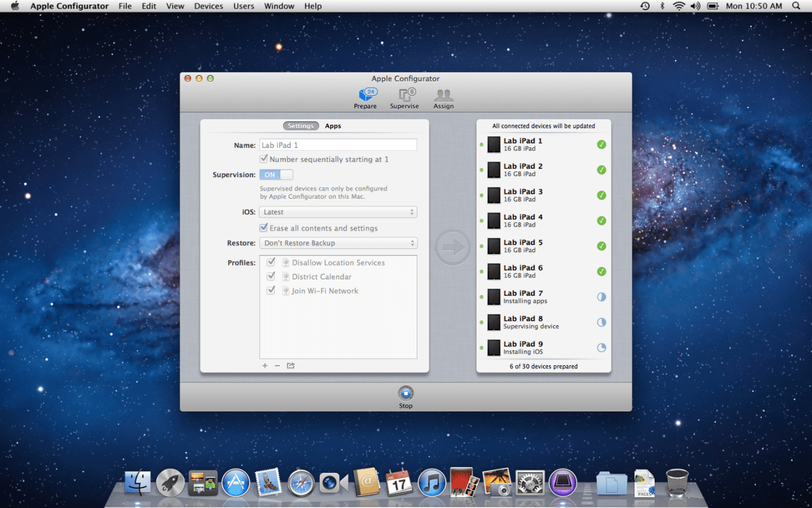This screenshot has width=812, height=508.
Task: Open the Supervise pane icon
Action: [x=404, y=97]
